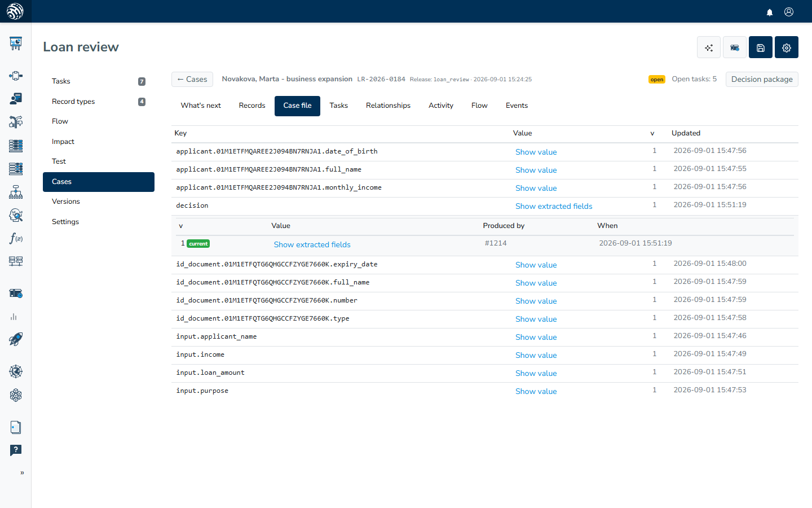Click the sparkle AI assistant button
This screenshot has width=812, height=508.
point(709,47)
